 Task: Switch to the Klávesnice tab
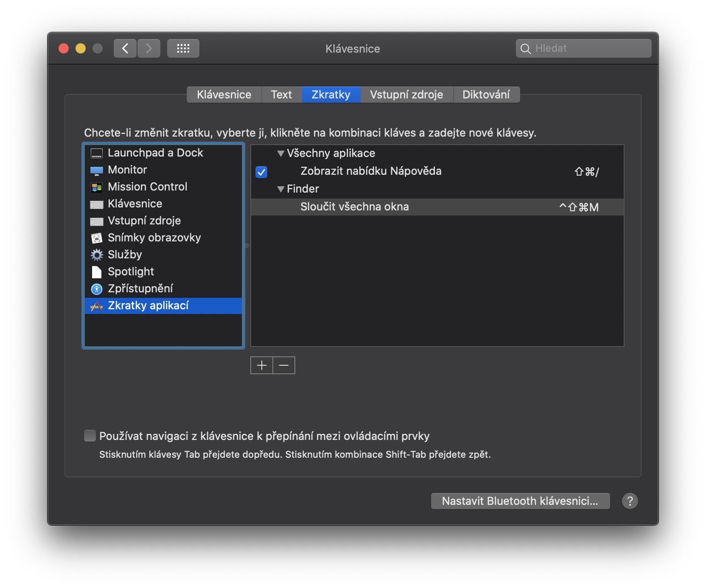coord(224,95)
